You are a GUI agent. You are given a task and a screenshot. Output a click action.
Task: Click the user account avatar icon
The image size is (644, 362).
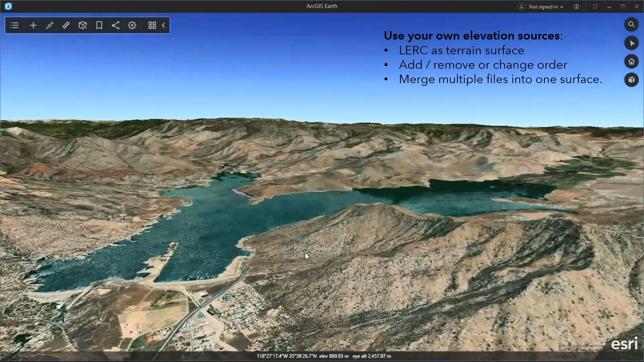(521, 6)
